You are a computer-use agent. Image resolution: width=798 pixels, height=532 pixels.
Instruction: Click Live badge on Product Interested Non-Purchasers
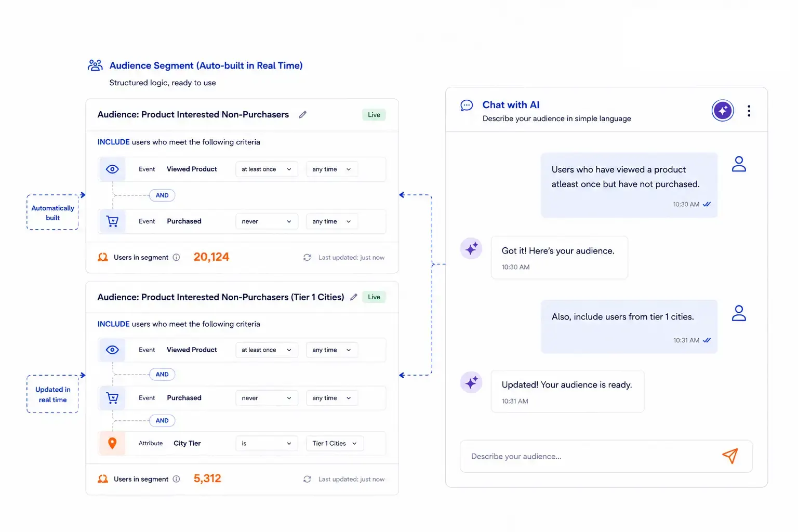[374, 115]
